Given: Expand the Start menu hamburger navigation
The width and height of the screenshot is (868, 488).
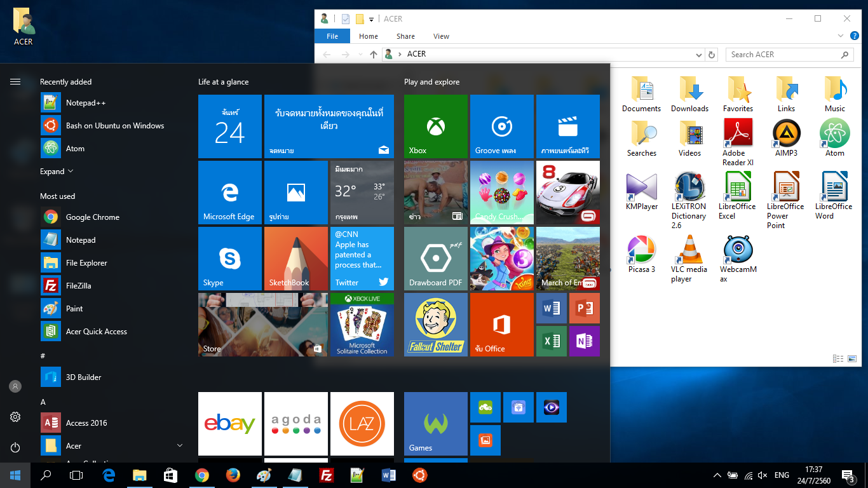Looking at the screenshot, I should tap(15, 81).
